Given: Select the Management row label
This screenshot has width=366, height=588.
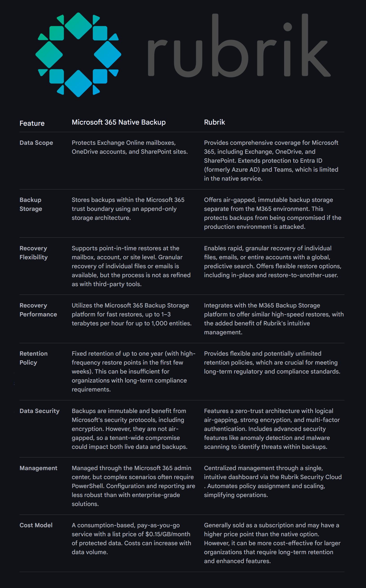Looking at the screenshot, I should coord(39,468).
